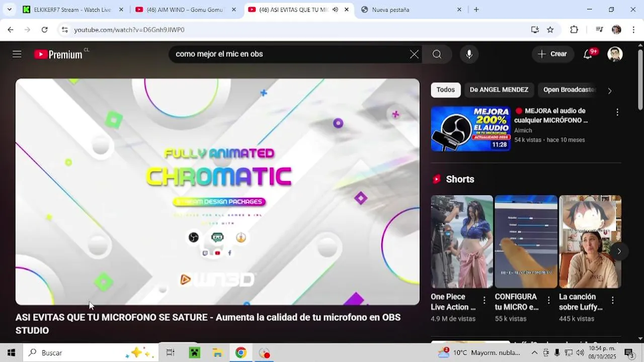This screenshot has height=362, width=644.
Task: Select the Open Broadcaster chip
Action: tap(569, 90)
